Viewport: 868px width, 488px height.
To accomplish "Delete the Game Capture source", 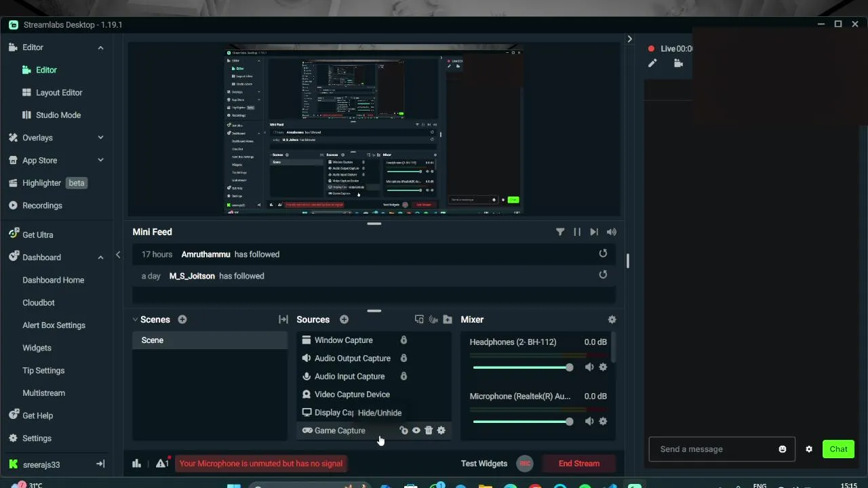I will tap(429, 430).
